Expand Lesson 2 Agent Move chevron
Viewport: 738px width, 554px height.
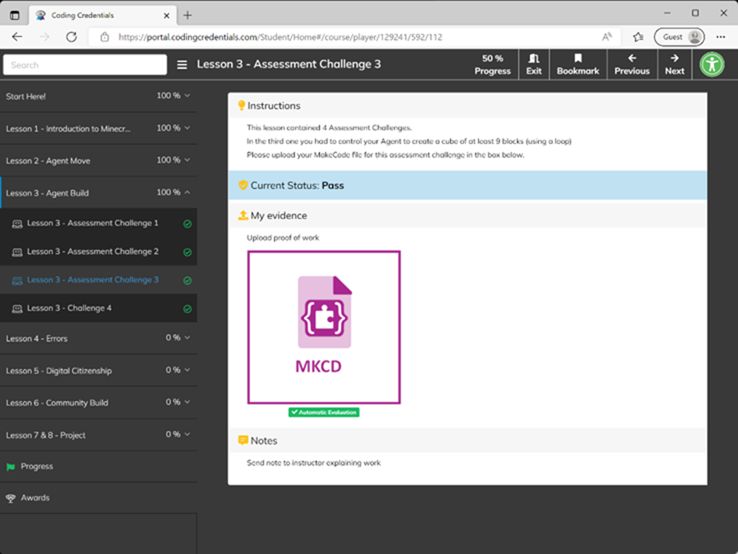[x=187, y=160]
